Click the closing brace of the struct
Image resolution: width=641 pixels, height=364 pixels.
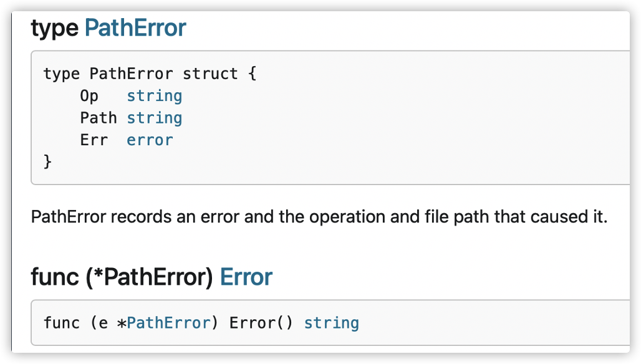[x=47, y=162]
